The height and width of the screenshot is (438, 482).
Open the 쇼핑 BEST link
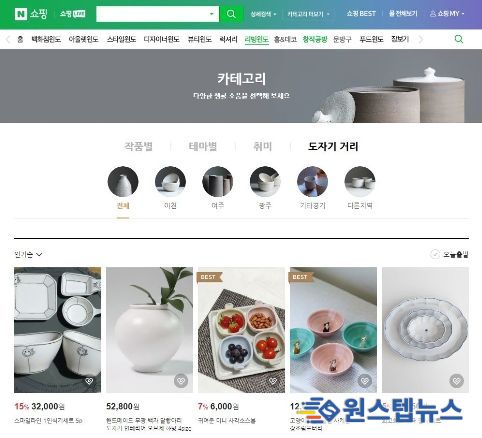(x=361, y=14)
